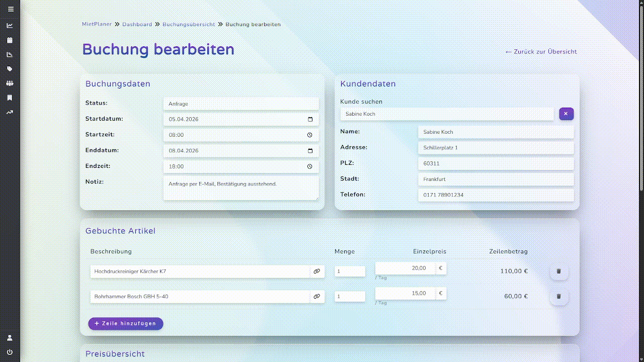Click the power logout icon in the sidebar
This screenshot has width=644, height=362.
10,352
